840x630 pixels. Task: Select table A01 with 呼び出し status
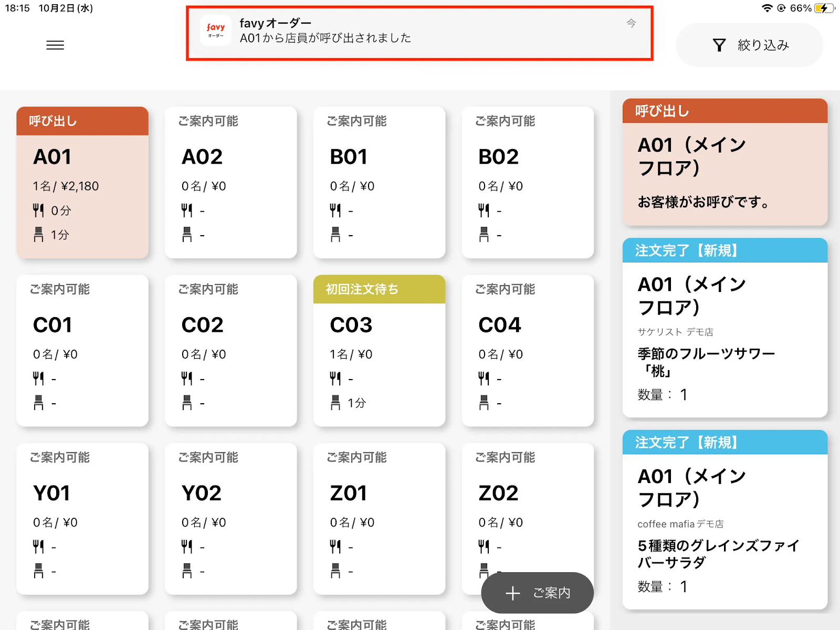coord(82,182)
